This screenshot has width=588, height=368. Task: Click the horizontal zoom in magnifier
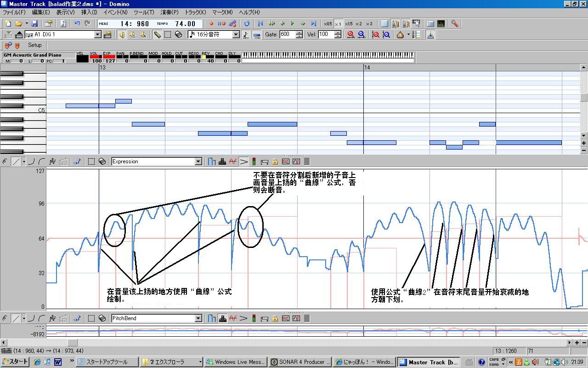click(x=351, y=34)
